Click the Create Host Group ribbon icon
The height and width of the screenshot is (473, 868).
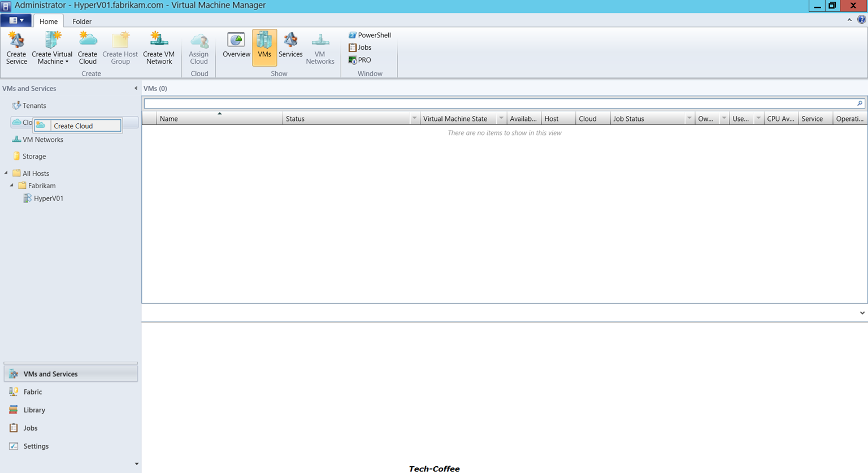click(120, 48)
